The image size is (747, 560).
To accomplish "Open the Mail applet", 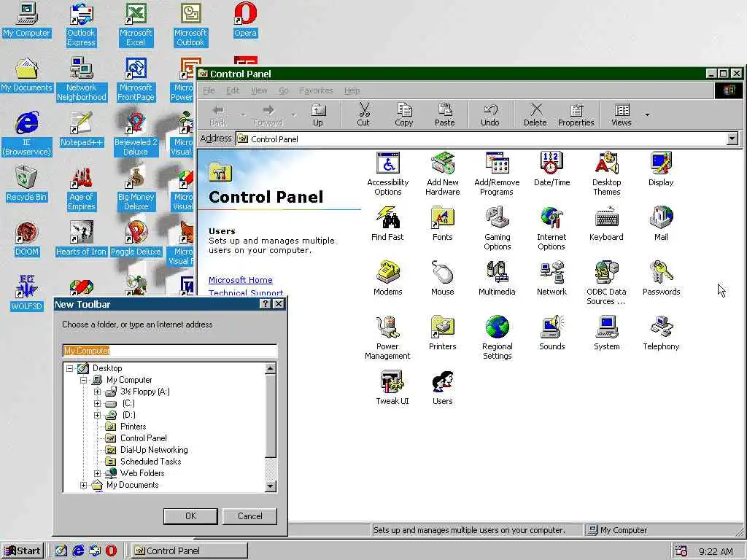I will [661, 224].
